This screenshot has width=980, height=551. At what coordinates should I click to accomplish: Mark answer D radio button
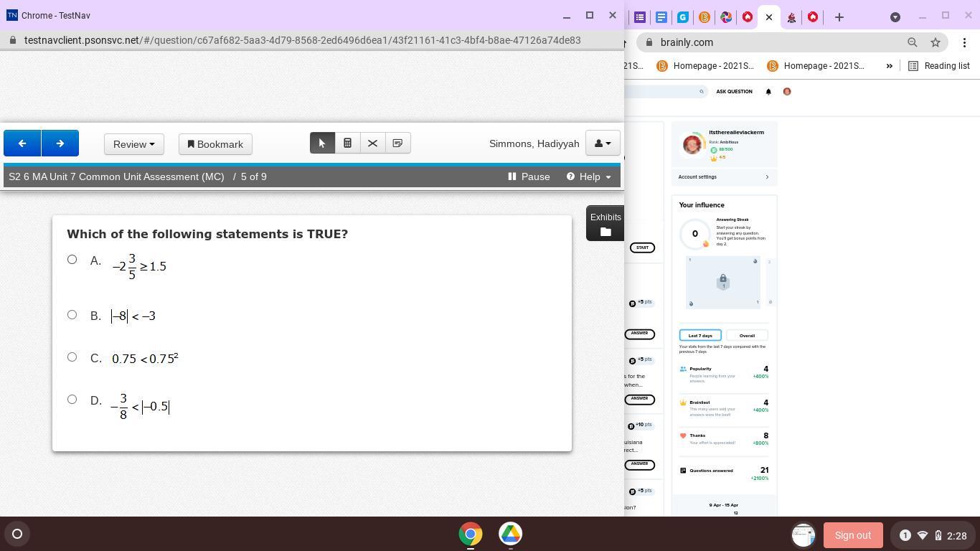point(72,400)
